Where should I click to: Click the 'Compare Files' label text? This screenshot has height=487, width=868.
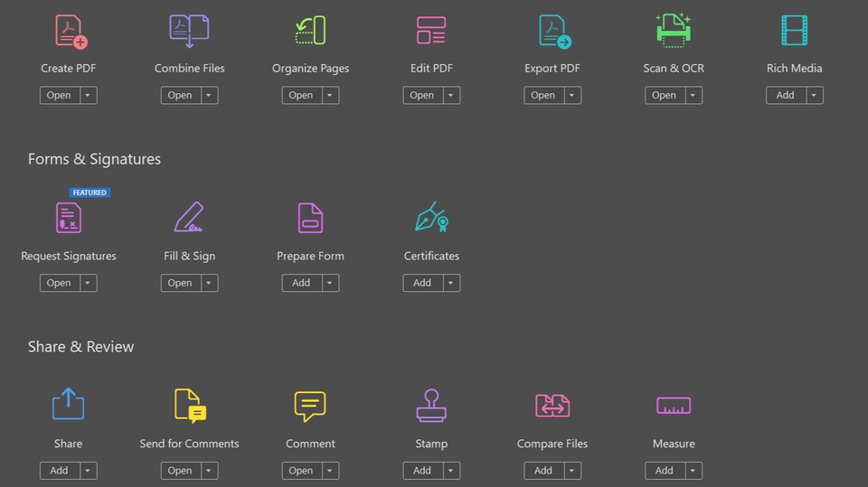[x=552, y=444]
